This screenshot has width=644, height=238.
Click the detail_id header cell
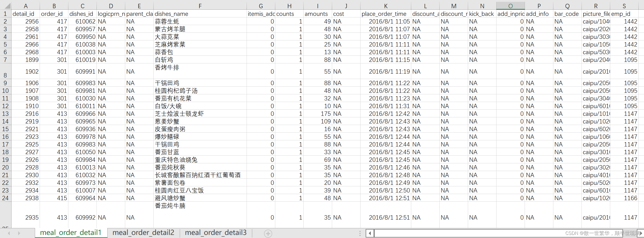point(26,14)
